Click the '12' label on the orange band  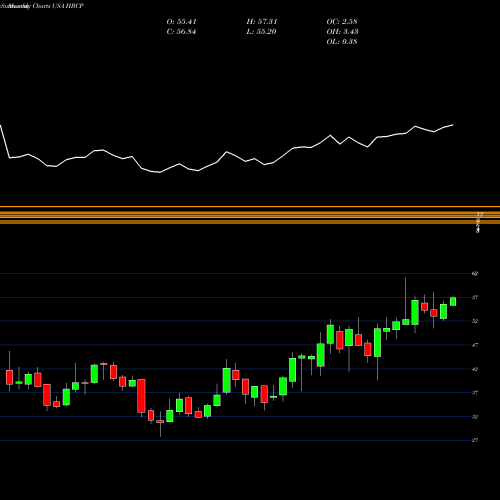480,214
